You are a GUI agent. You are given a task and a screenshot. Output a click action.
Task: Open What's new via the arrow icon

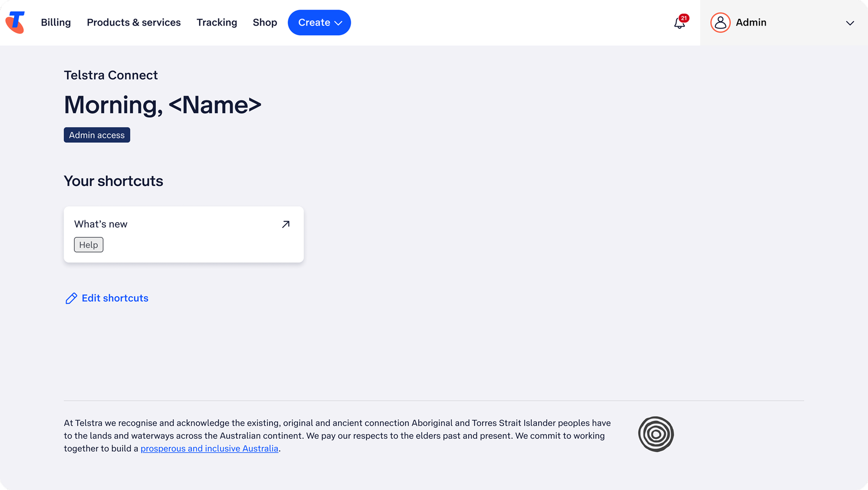(x=285, y=224)
